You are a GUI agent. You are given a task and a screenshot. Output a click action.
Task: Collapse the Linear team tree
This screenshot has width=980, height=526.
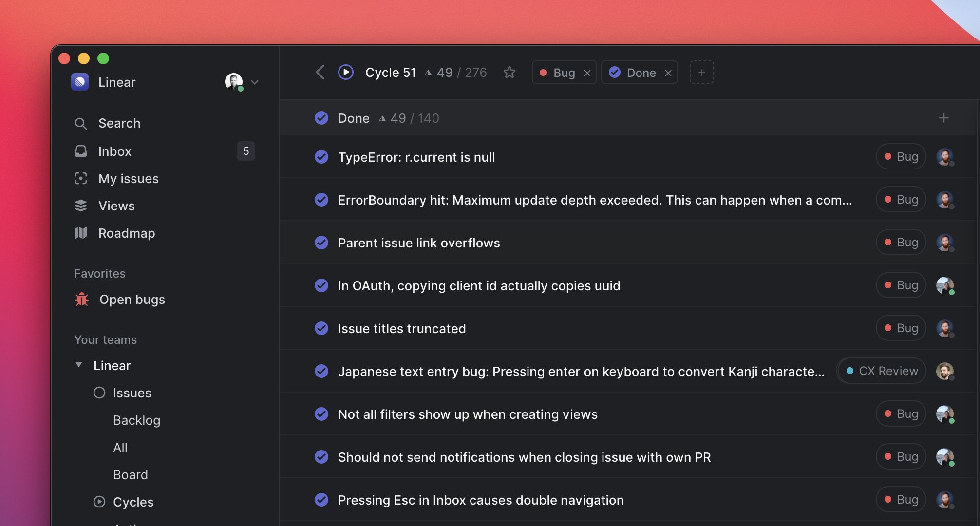[x=79, y=365]
